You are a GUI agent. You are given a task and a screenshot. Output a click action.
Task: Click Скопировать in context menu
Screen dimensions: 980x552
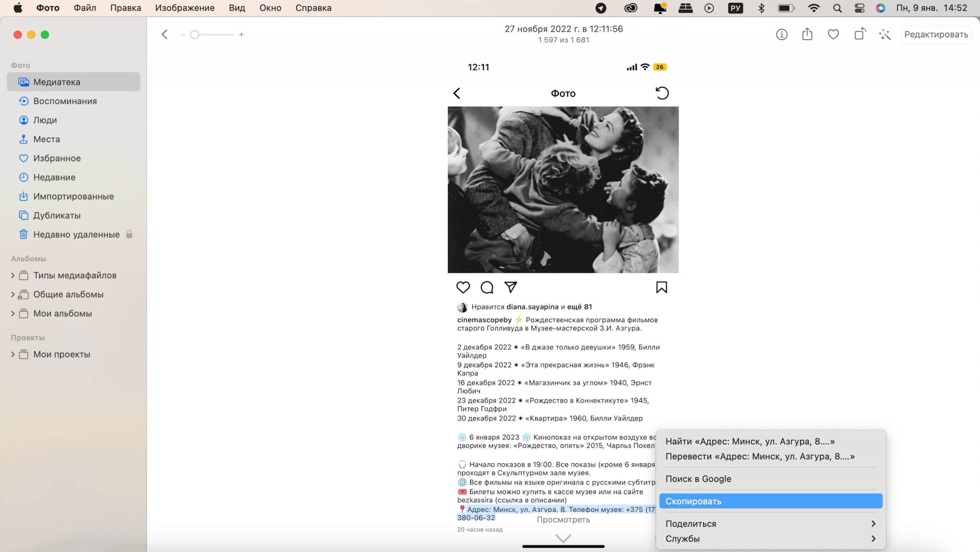(x=771, y=501)
